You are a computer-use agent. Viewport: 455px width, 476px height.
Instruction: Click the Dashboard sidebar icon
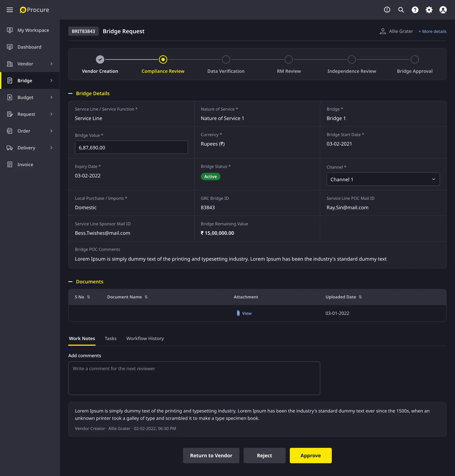(10, 47)
